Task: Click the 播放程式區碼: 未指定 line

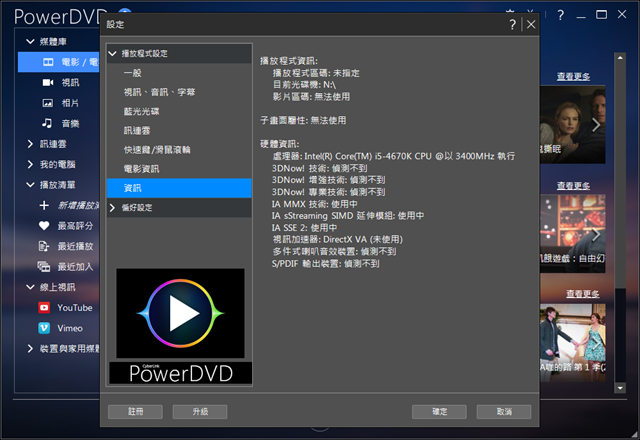Action: pyautogui.click(x=316, y=73)
